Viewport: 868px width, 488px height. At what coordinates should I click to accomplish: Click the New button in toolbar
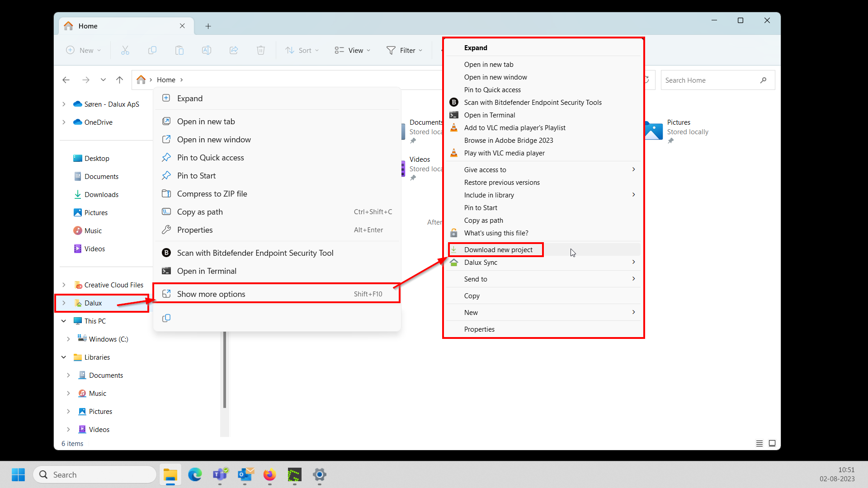click(84, 50)
